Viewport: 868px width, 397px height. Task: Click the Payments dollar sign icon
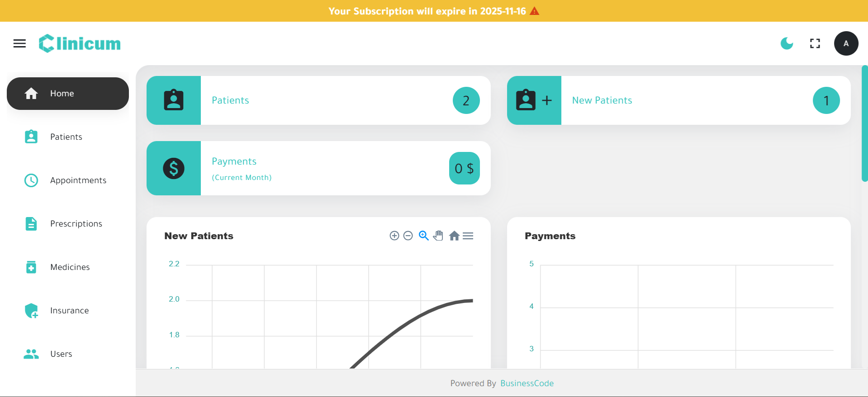174,168
